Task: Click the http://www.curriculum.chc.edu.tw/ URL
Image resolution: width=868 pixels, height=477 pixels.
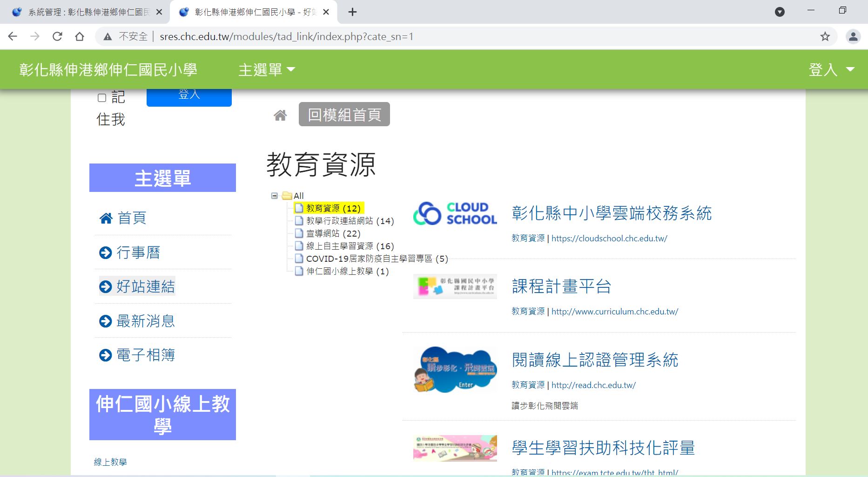Action: (x=615, y=312)
